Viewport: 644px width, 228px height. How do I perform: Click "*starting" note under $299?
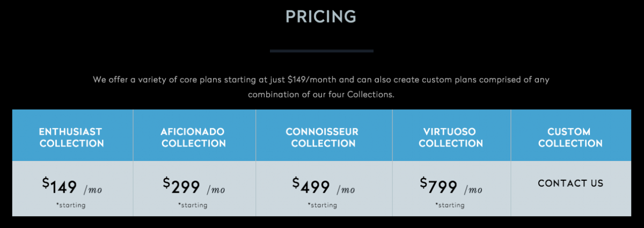click(193, 205)
